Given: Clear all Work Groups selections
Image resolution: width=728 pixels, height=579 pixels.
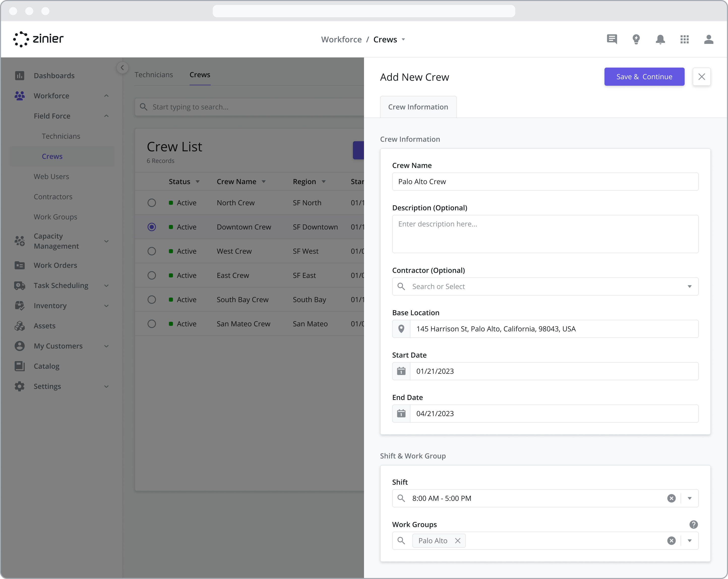Looking at the screenshot, I should coord(671,540).
